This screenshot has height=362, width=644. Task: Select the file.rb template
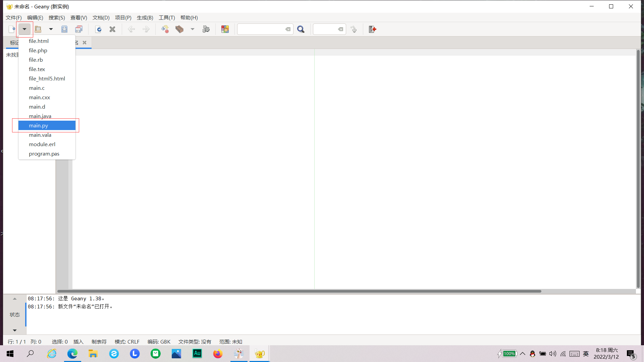tap(47, 60)
